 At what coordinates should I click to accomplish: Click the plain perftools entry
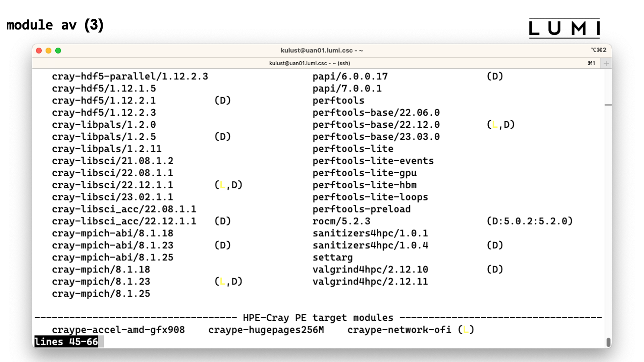[338, 101]
